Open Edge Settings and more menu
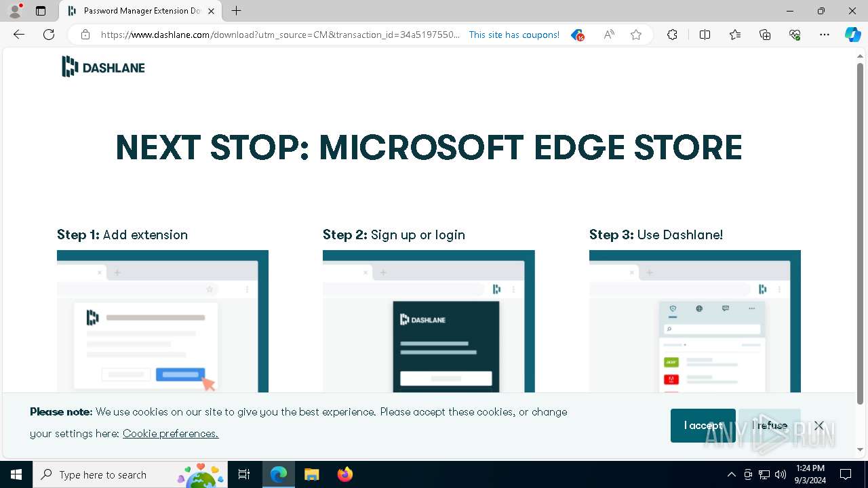This screenshot has height=488, width=868. 825,35
